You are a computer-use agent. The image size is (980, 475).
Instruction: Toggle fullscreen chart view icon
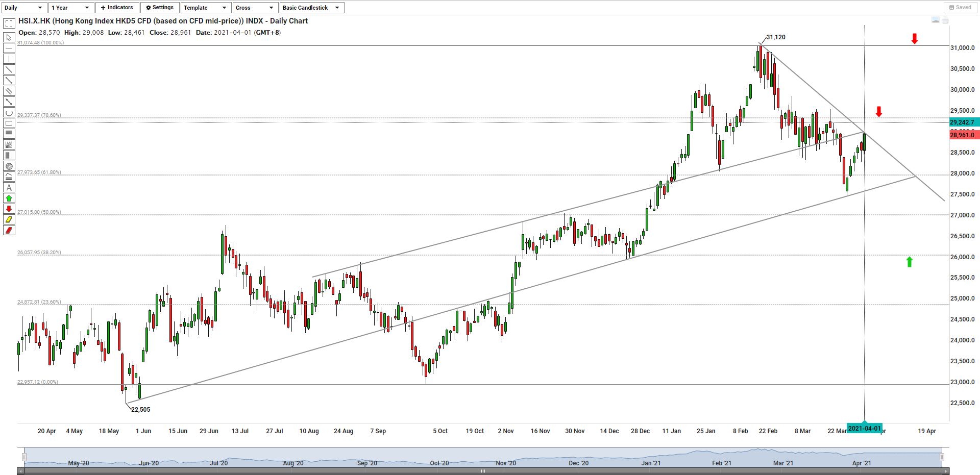coord(9,23)
